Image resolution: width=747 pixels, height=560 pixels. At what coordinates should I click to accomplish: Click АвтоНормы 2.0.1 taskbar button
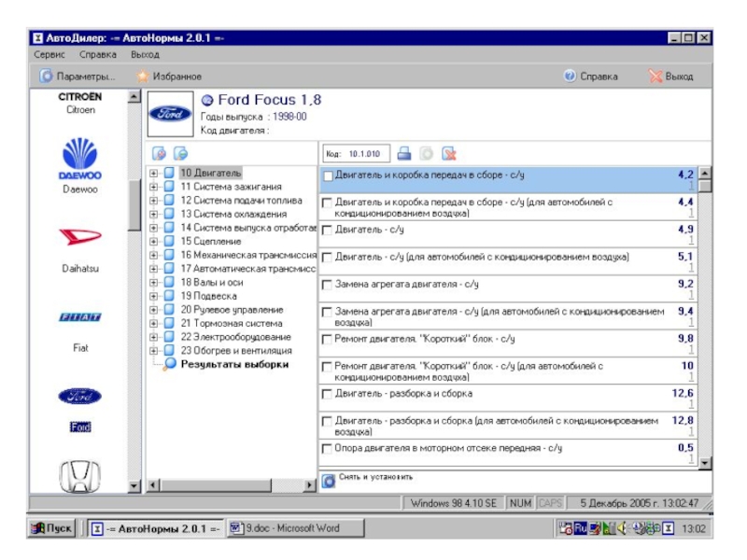pyautogui.click(x=156, y=528)
